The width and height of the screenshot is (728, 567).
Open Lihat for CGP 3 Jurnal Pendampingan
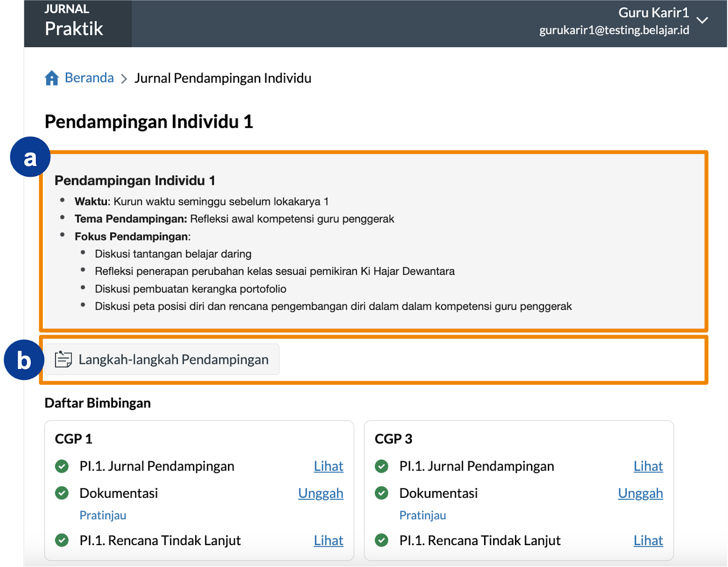pos(648,466)
